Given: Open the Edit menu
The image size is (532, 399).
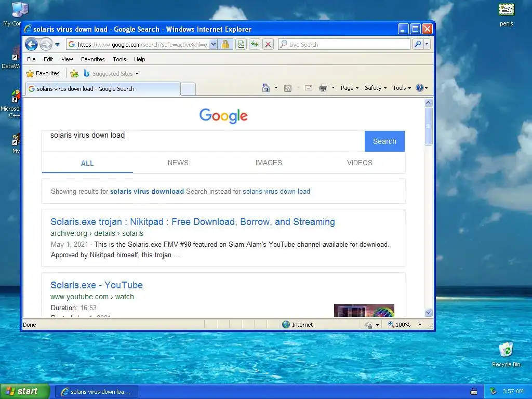Looking at the screenshot, I should pyautogui.click(x=48, y=59).
